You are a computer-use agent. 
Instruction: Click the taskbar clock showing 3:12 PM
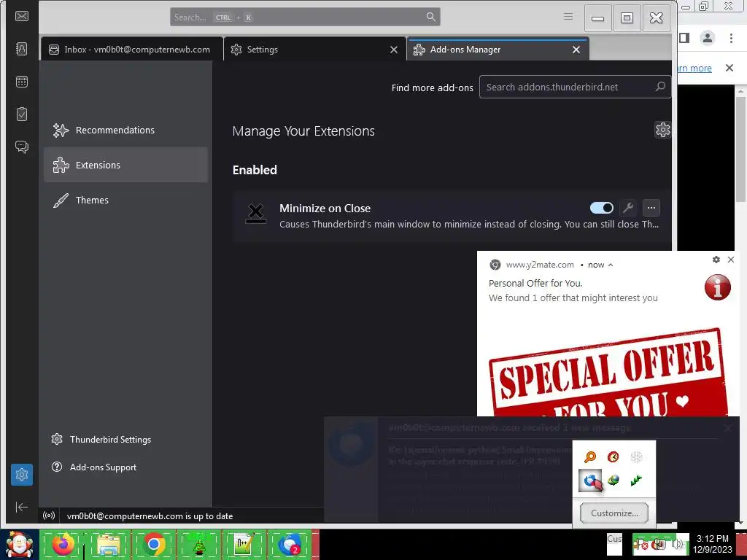coord(712,544)
